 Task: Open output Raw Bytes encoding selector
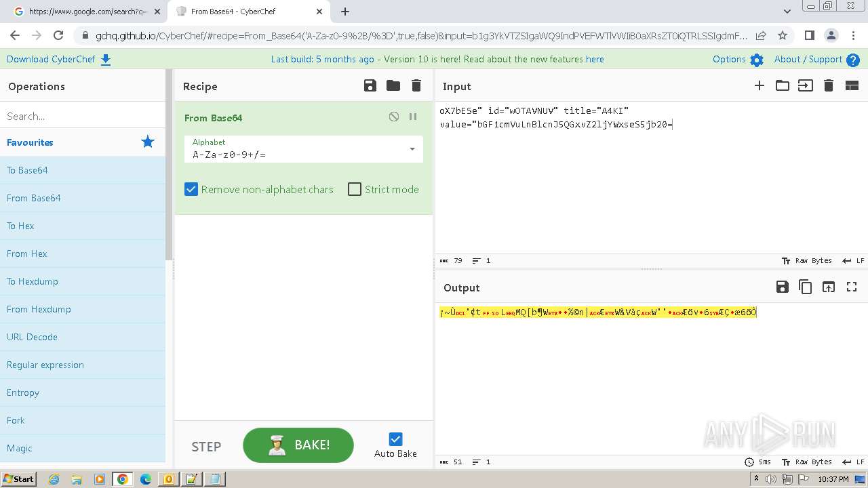pyautogui.click(x=806, y=462)
